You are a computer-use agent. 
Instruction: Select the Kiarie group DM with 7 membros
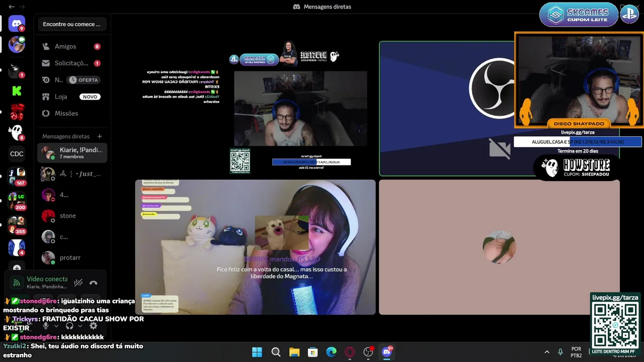tap(72, 153)
